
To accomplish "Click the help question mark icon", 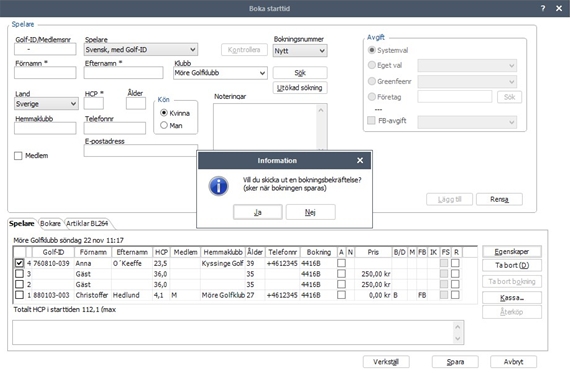I will [543, 8].
